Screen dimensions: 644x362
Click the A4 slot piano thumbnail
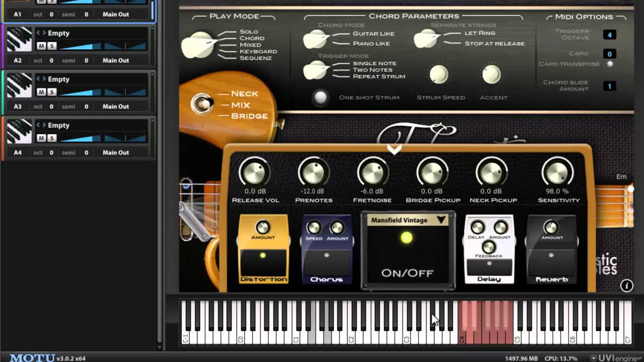pyautogui.click(x=19, y=132)
